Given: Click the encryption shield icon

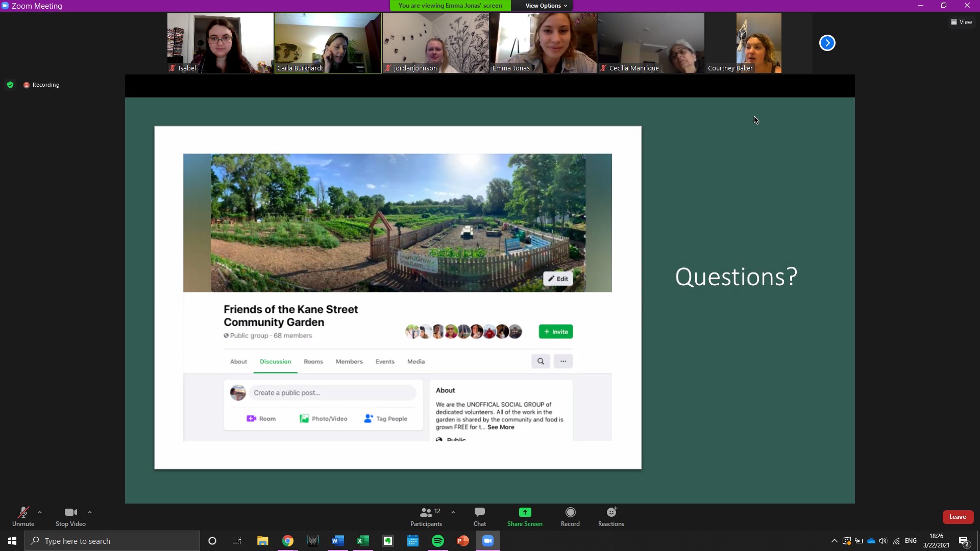Looking at the screenshot, I should [x=10, y=85].
